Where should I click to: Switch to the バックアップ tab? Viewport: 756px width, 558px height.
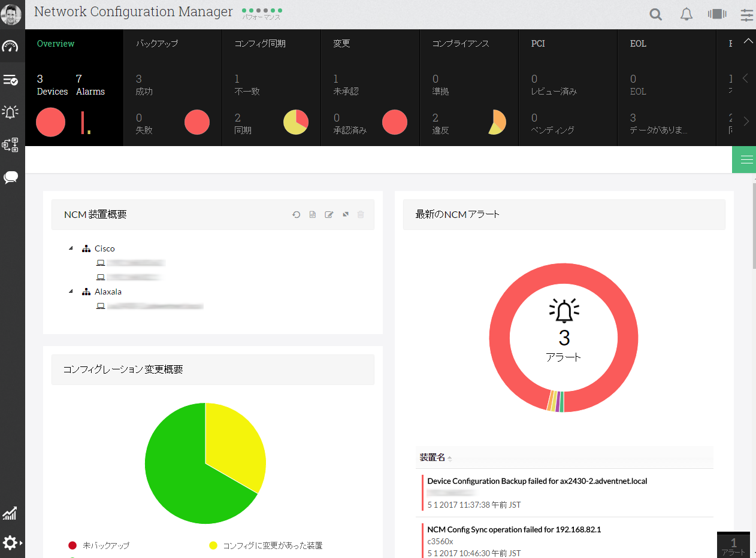[x=157, y=44]
